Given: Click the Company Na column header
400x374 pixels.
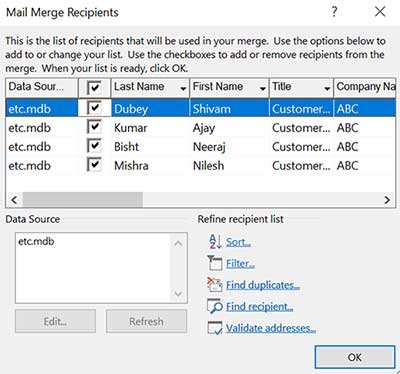Looking at the screenshot, I should pyautogui.click(x=365, y=87).
